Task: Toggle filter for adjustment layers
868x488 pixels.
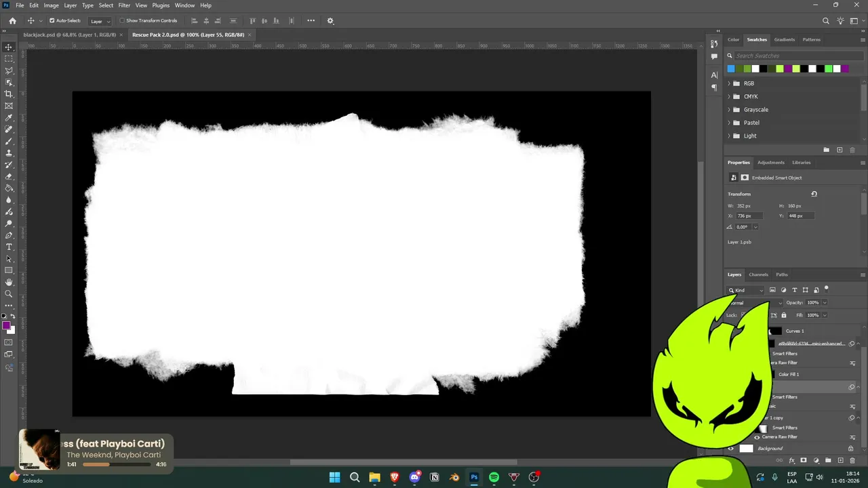Action: 783,290
